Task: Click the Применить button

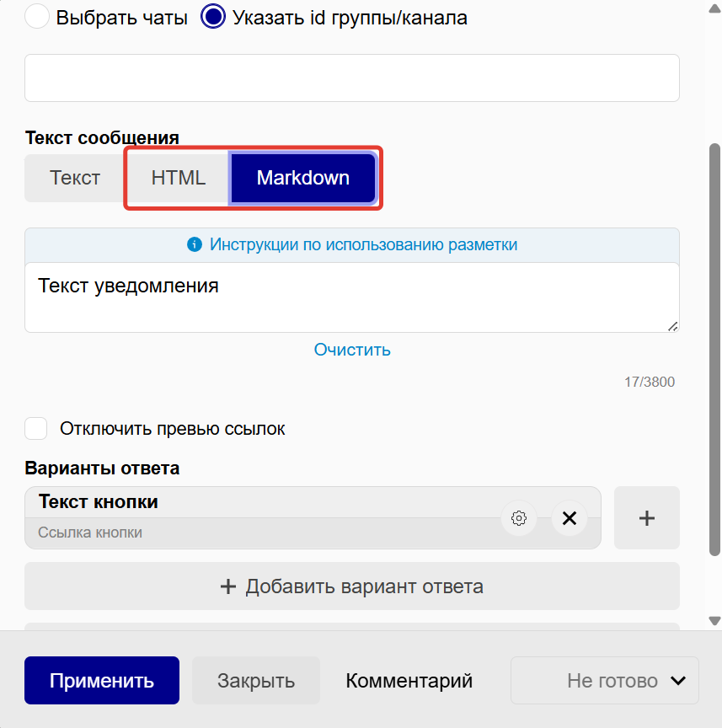Action: coord(101,680)
